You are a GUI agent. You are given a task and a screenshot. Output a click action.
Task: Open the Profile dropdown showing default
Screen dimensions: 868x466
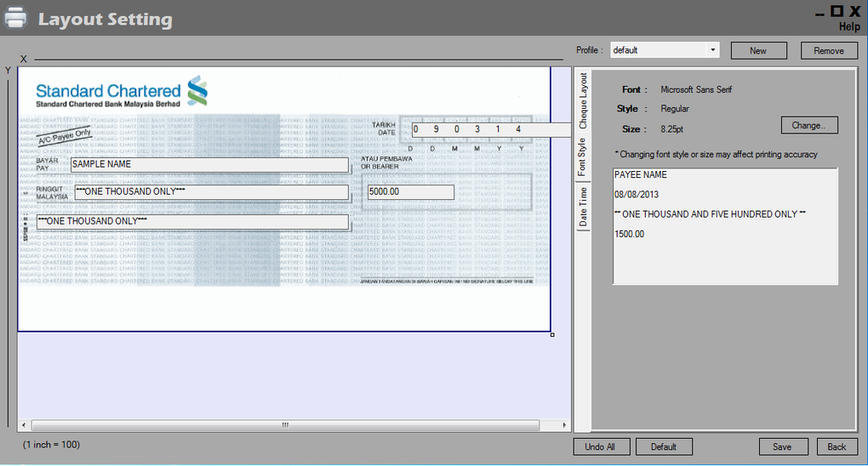[x=665, y=50]
